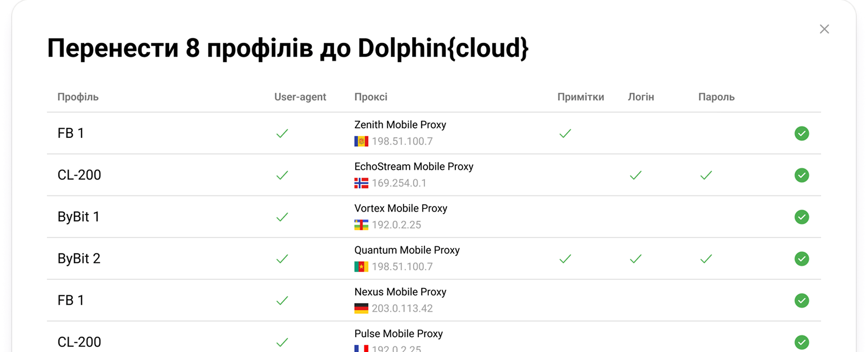Select the ByBit 2 profile name
Screen dimensions: 868x352
point(79,259)
